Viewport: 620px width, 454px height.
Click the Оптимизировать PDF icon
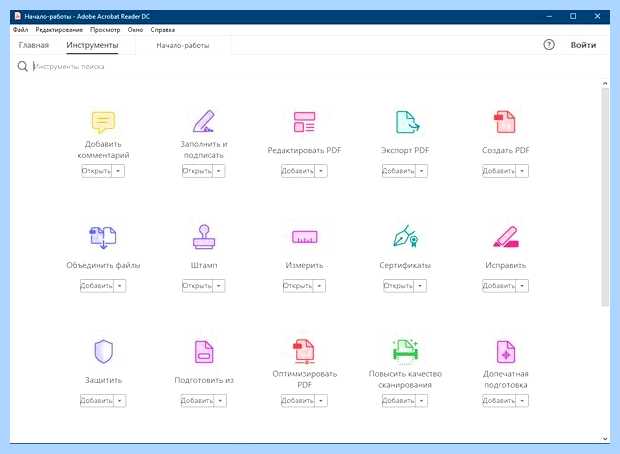pos(304,351)
